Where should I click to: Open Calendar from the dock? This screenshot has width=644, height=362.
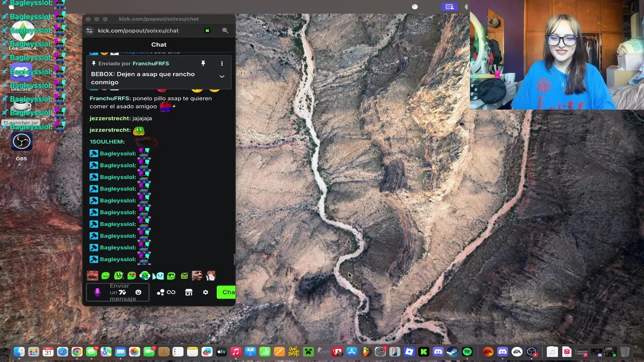tap(48, 352)
